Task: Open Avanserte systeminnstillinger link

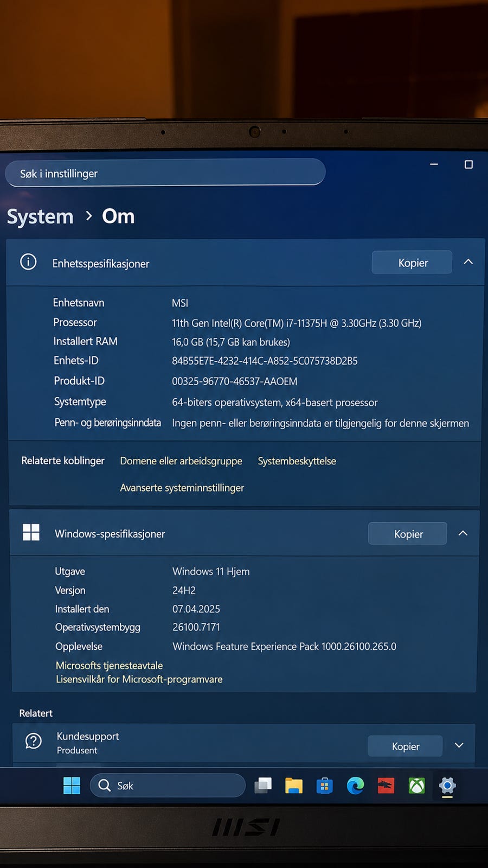Action: click(182, 488)
